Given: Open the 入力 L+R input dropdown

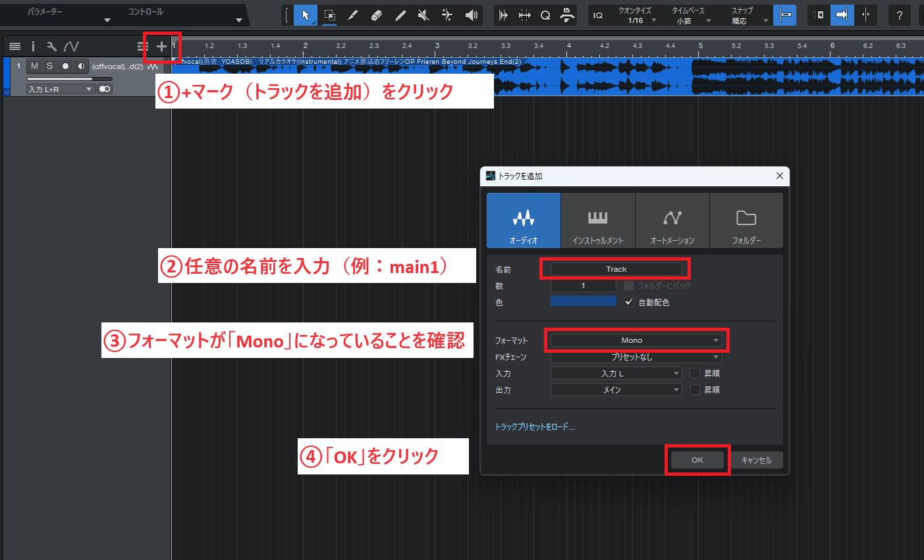Looking at the screenshot, I should click(x=60, y=88).
